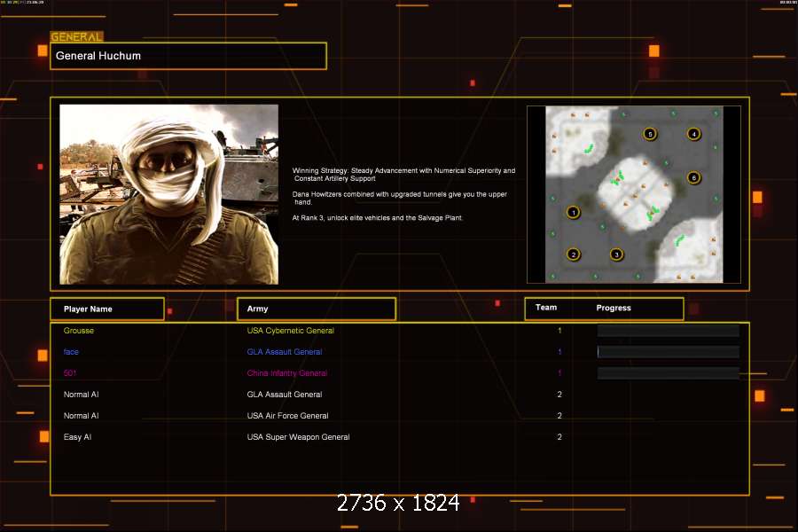The image size is (798, 532).
Task: Click the Army column header
Action: 316,309
